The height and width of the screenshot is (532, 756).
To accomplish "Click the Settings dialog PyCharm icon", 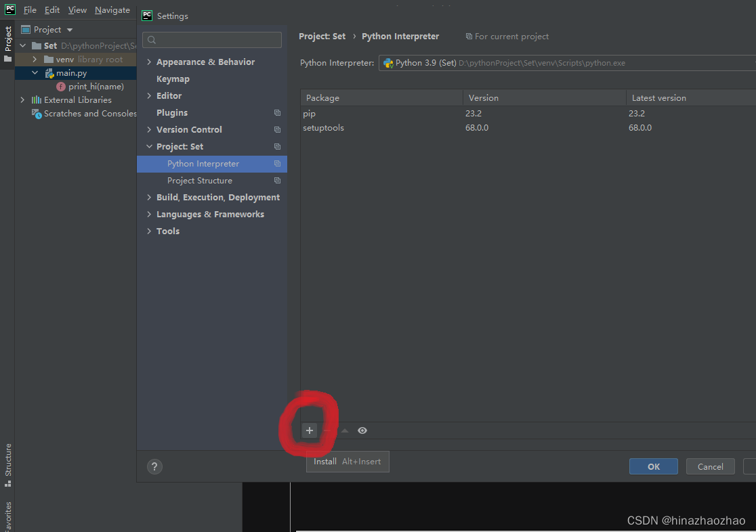I will 147,16.
